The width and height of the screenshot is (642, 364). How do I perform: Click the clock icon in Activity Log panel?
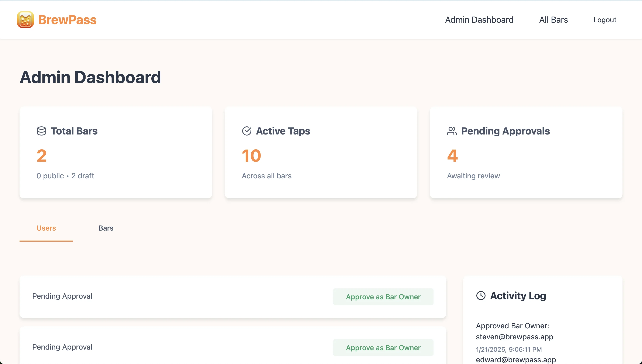tap(481, 296)
